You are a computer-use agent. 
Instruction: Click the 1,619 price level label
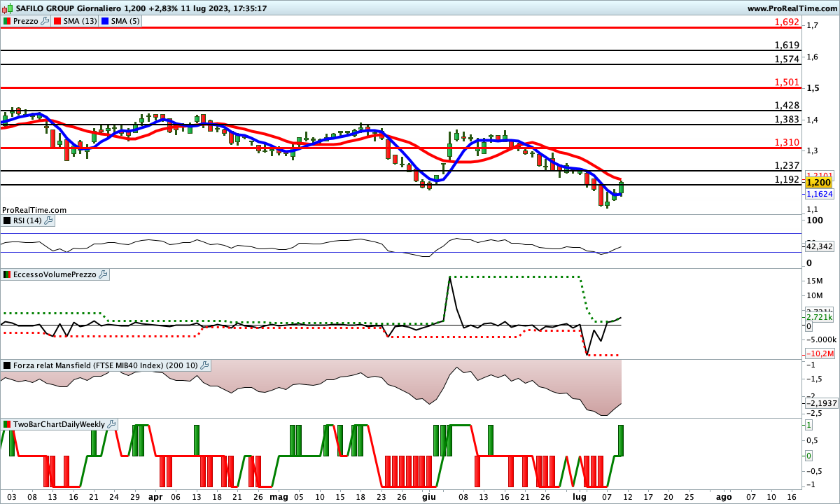tap(787, 45)
